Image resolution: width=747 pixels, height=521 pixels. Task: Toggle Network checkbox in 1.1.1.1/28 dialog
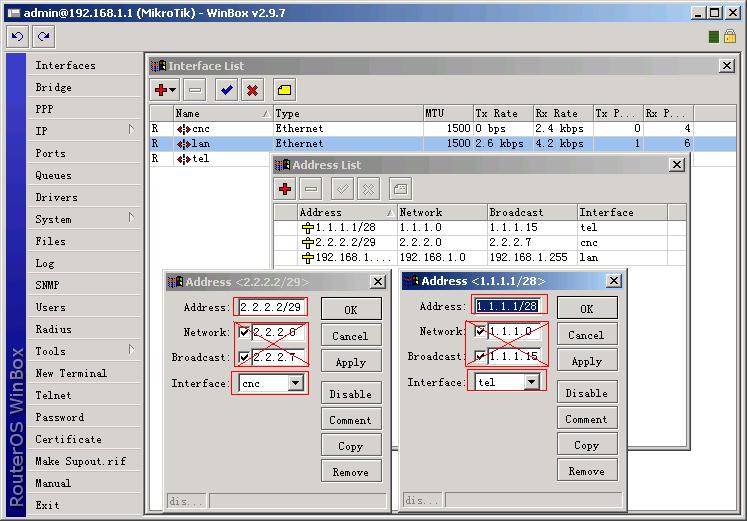click(481, 331)
